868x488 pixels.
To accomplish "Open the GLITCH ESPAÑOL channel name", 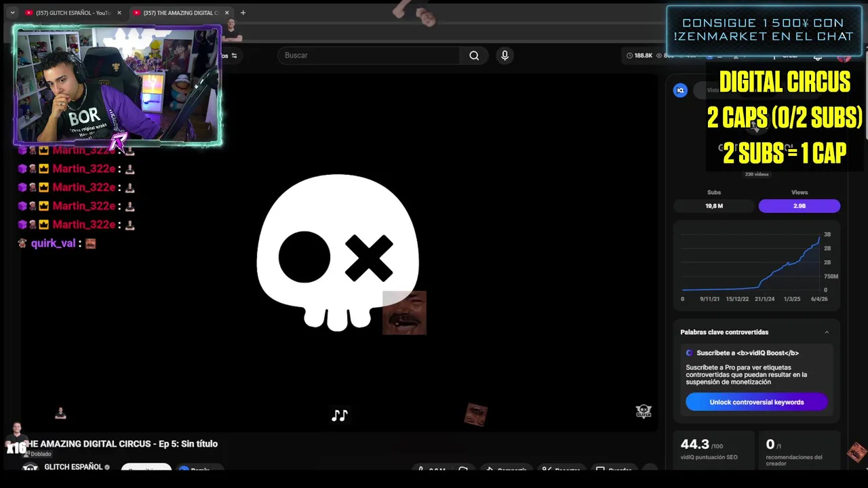I will [x=73, y=467].
